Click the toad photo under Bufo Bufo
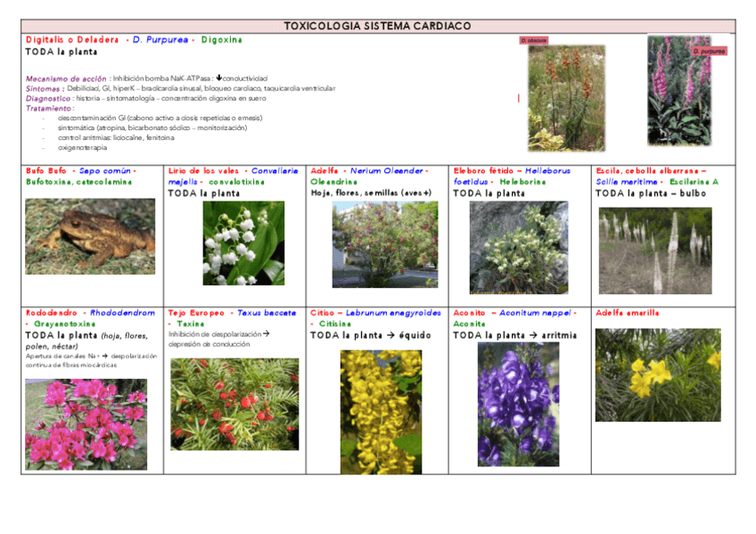This screenshot has height=534, width=756. (x=90, y=236)
